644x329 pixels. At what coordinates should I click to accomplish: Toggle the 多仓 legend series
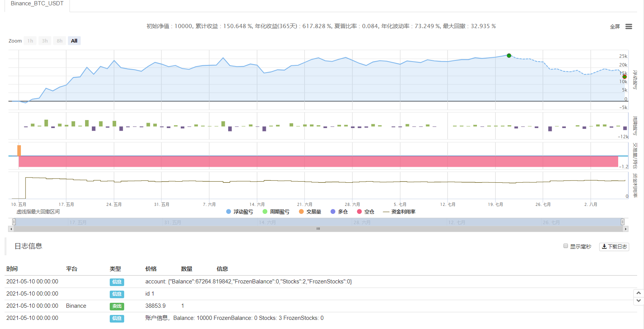(339, 212)
